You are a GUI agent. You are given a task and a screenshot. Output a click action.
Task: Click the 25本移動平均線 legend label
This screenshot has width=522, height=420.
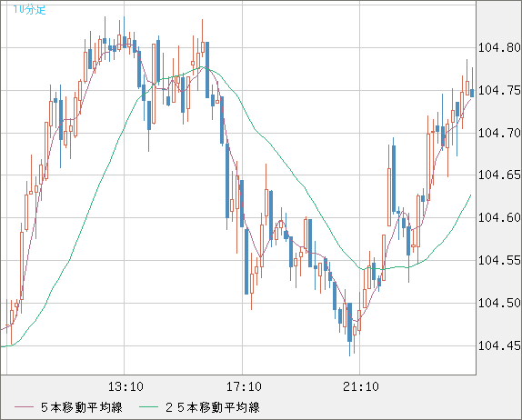click(213, 407)
